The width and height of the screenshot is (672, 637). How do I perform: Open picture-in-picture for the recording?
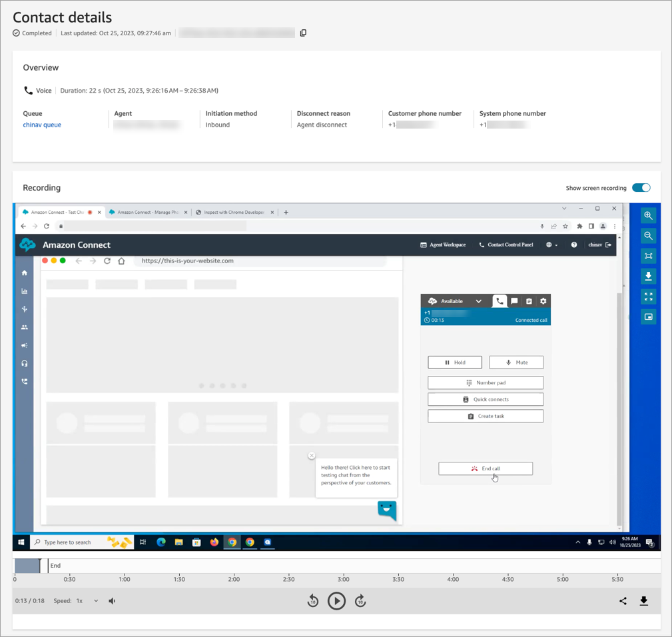point(648,317)
